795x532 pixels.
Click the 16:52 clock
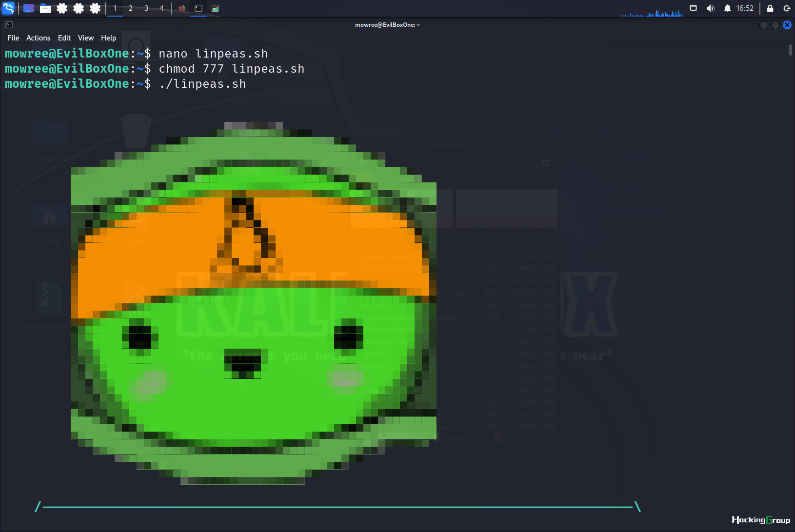pyautogui.click(x=745, y=8)
